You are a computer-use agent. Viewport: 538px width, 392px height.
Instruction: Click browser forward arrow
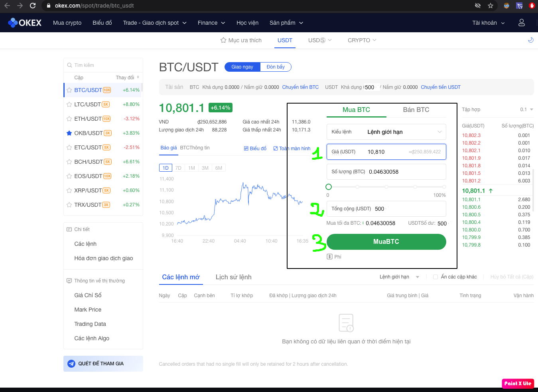20,6
